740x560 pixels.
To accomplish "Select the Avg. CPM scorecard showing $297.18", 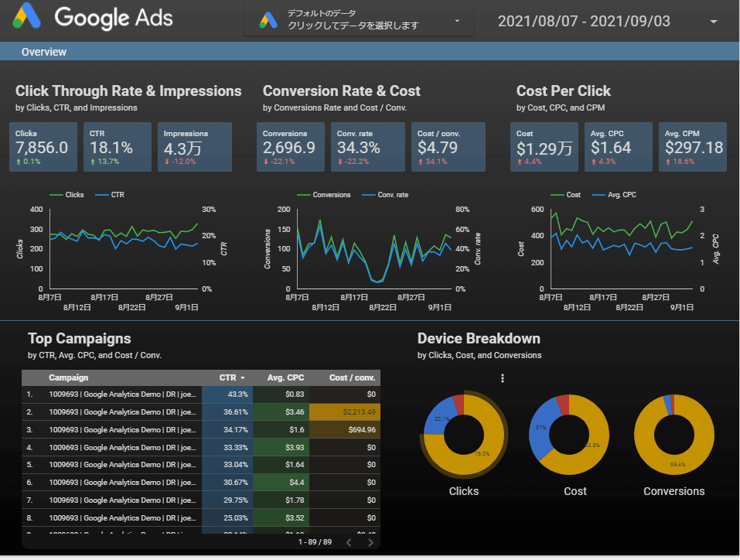I will click(693, 147).
